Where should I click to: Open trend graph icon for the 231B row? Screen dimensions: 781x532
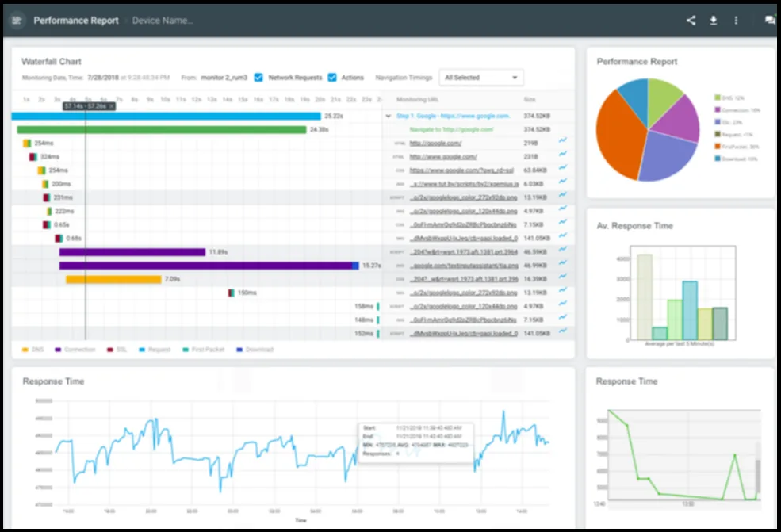pyautogui.click(x=562, y=154)
